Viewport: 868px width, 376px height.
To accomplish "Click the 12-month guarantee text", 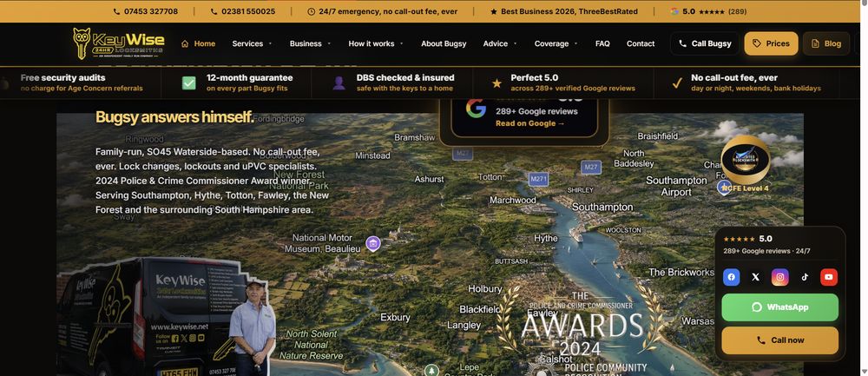I will (x=250, y=77).
